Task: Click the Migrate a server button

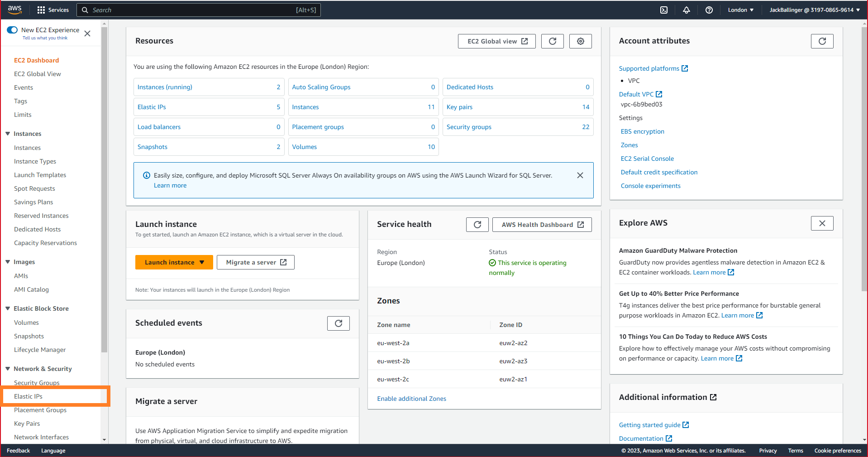Action: 256,262
